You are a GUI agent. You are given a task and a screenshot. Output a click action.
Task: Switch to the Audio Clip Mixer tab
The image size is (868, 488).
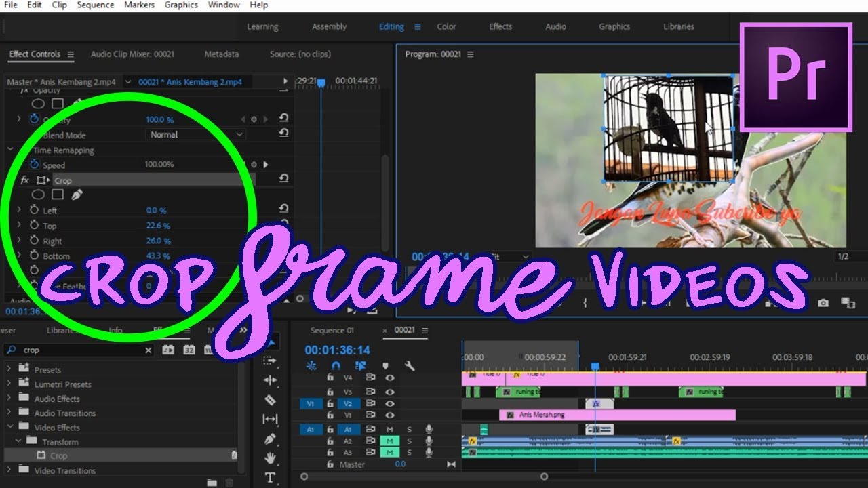(x=132, y=54)
